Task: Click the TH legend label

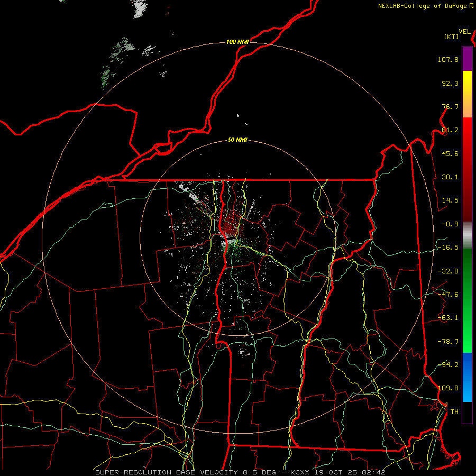Action: [454, 411]
